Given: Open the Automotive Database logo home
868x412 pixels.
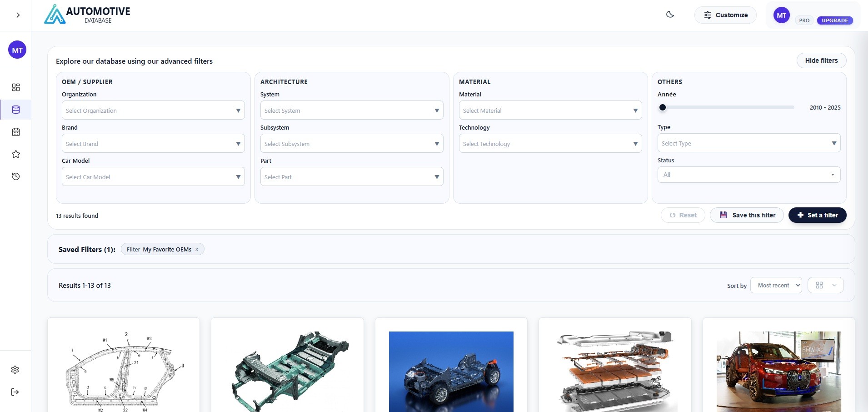Looking at the screenshot, I should (x=87, y=15).
